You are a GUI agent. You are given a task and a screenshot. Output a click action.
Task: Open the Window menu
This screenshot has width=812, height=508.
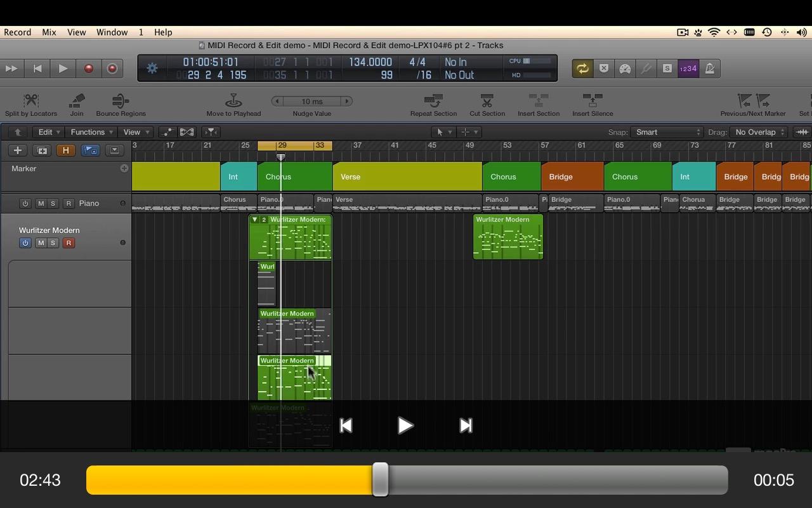112,32
